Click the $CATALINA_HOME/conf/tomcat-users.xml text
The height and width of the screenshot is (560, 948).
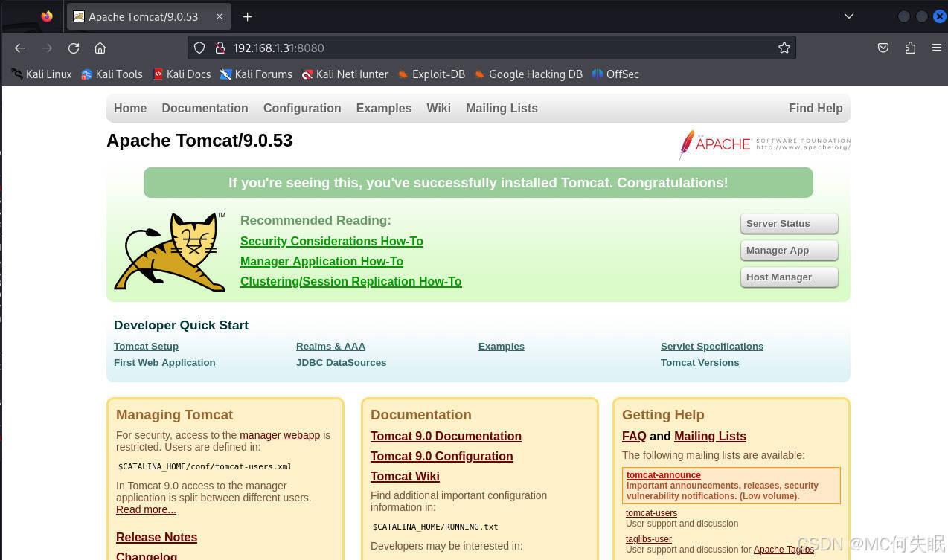tap(205, 466)
